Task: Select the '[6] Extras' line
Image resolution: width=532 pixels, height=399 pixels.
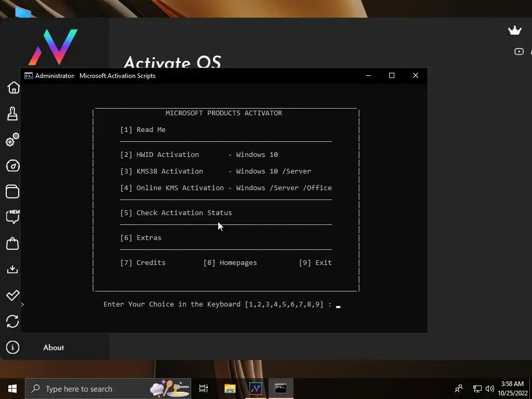Action: [x=141, y=238]
